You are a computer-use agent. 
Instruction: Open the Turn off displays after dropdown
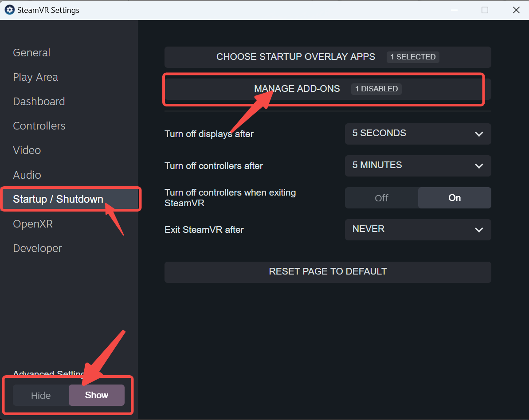418,133
